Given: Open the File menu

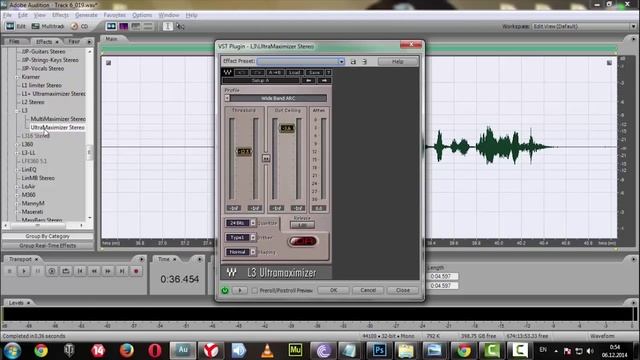Looking at the screenshot, I should click(x=7, y=15).
